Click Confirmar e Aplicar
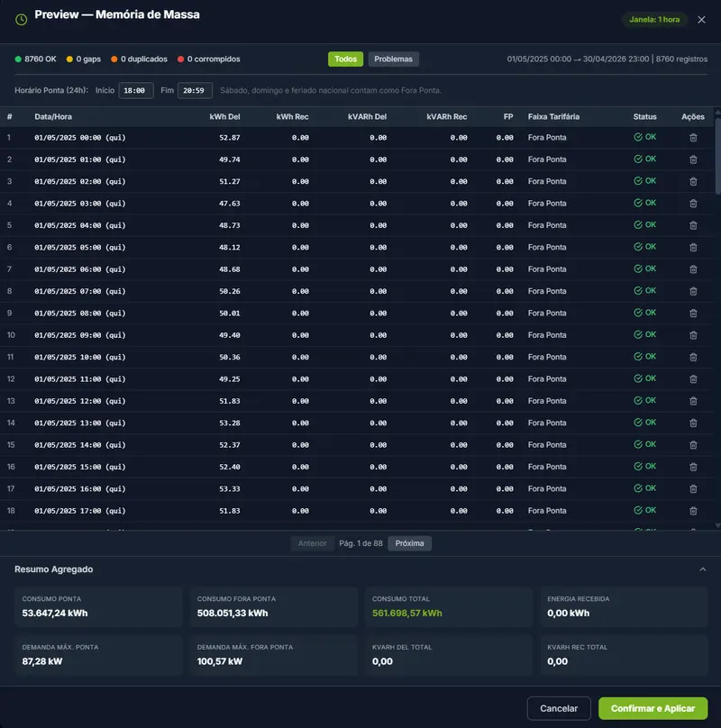Image resolution: width=721 pixels, height=728 pixels. point(653,708)
